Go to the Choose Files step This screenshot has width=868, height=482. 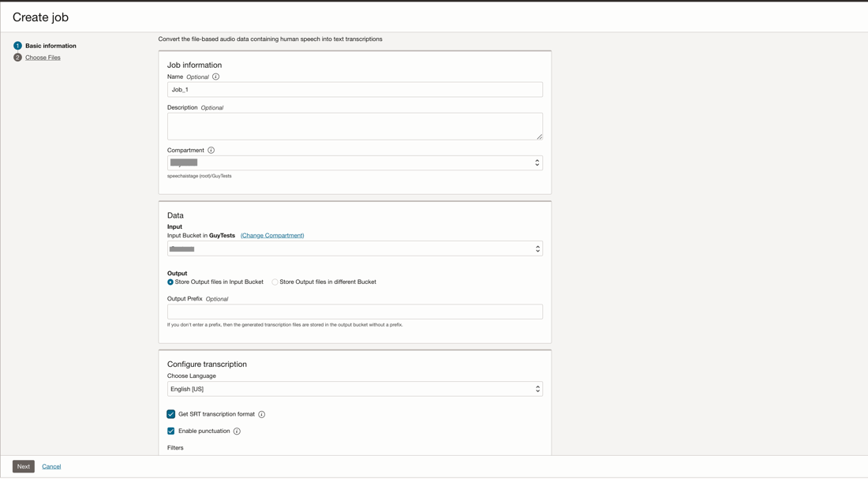pos(43,58)
